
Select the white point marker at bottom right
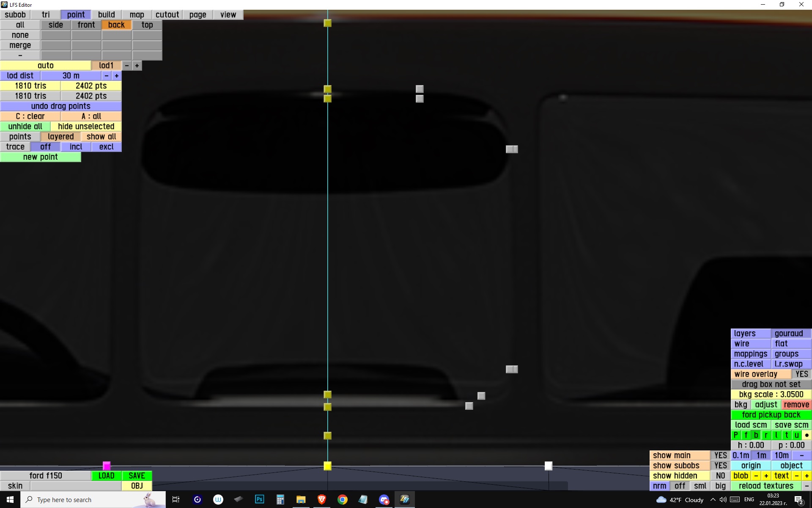pyautogui.click(x=549, y=466)
